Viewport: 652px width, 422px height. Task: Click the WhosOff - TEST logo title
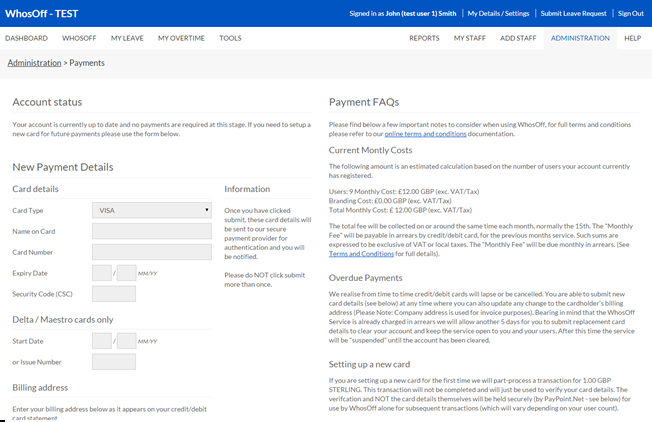(x=42, y=14)
